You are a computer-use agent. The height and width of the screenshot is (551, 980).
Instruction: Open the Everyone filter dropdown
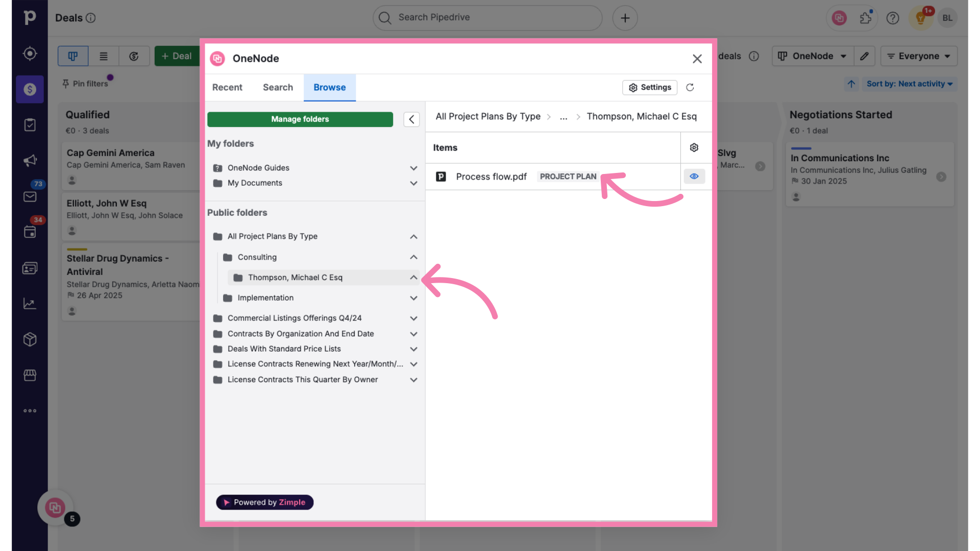[x=919, y=56]
